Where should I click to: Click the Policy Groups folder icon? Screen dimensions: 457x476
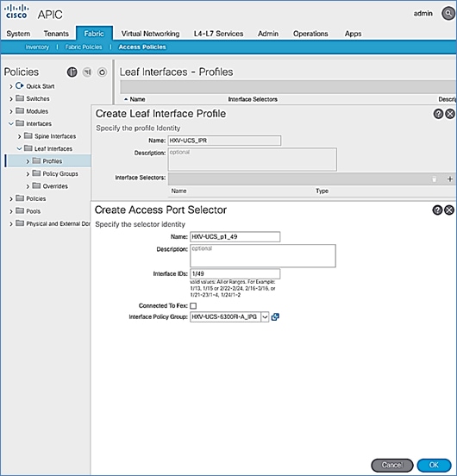36,173
